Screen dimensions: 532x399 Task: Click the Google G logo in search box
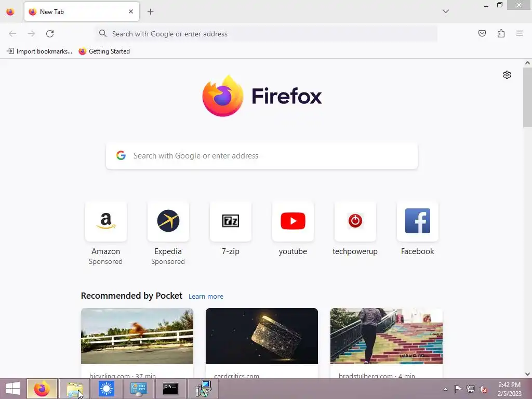pyautogui.click(x=121, y=155)
